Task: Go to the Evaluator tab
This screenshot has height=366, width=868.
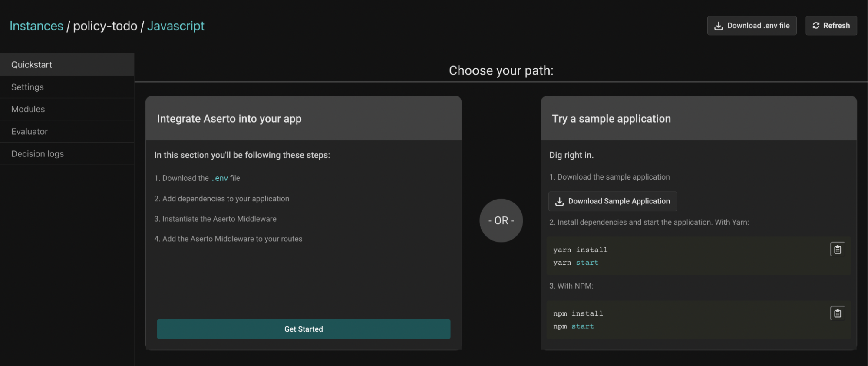Action: [67, 131]
